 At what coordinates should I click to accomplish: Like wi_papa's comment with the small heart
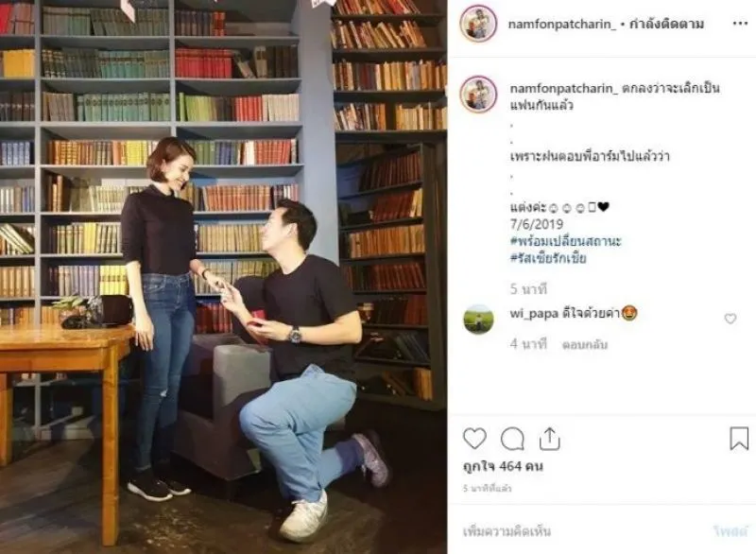pyautogui.click(x=730, y=319)
